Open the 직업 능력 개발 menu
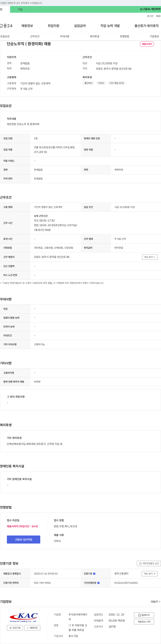161x644 pixels. click(110, 26)
